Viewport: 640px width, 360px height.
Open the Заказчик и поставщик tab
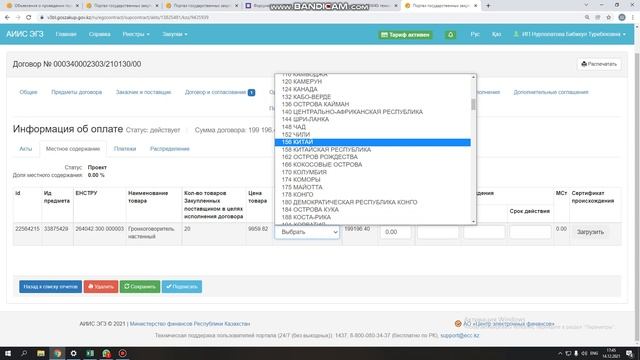click(143, 92)
